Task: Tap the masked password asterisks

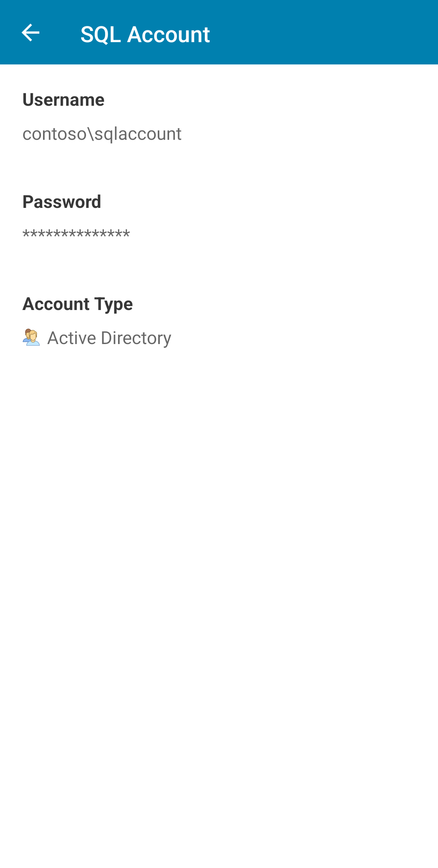Action: click(76, 234)
